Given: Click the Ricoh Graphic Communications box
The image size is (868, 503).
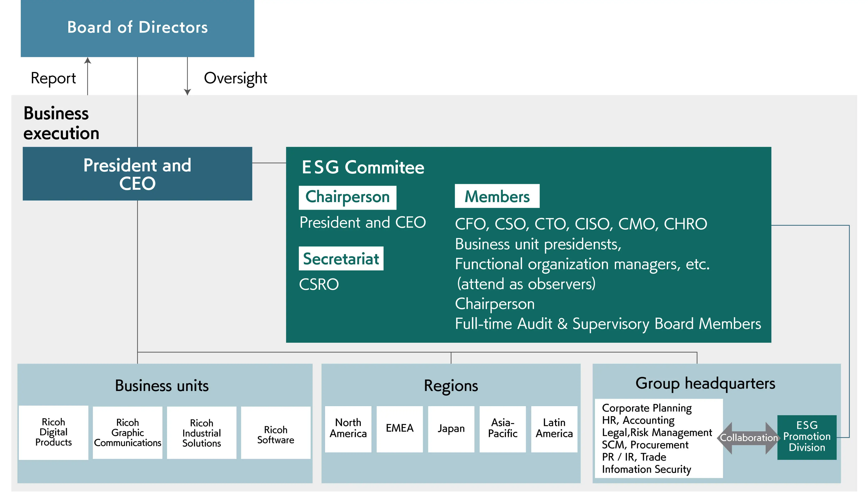Looking at the screenshot, I should pos(127,432).
